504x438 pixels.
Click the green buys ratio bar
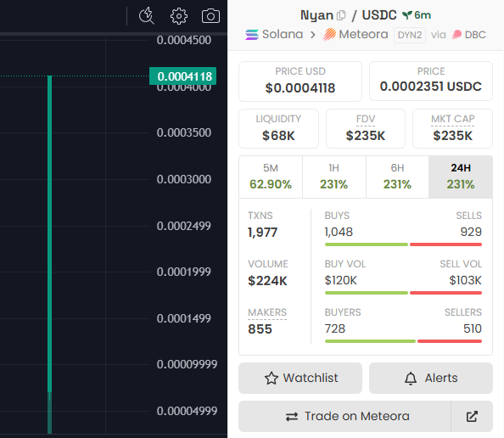point(367,244)
